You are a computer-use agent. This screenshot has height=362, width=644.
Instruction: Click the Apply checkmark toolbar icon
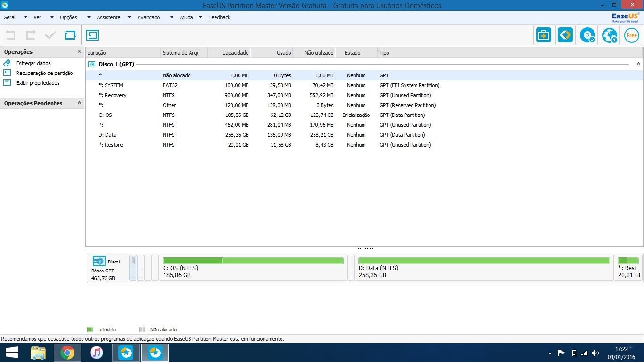pyautogui.click(x=50, y=35)
